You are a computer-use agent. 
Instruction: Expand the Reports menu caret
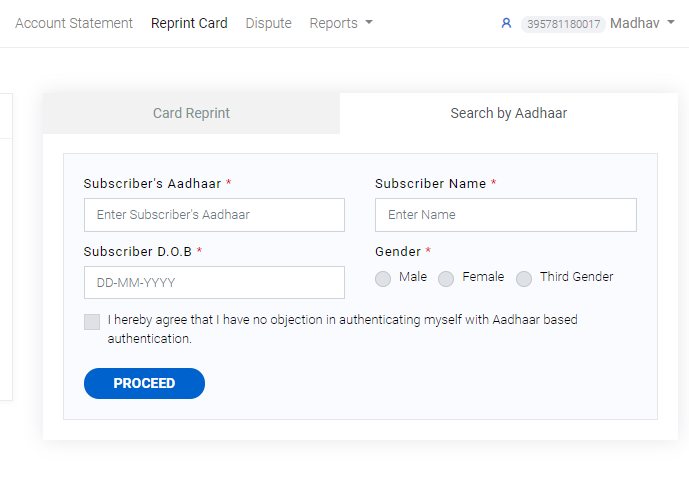(369, 22)
